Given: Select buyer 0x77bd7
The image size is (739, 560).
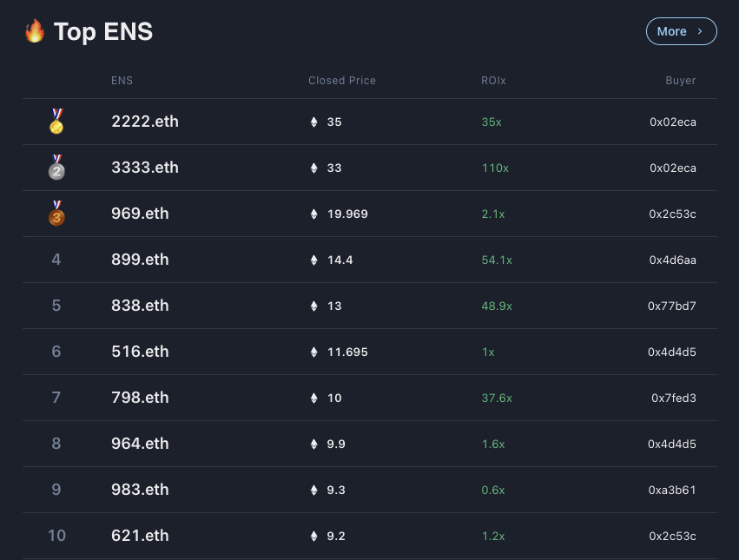Looking at the screenshot, I should [672, 306].
